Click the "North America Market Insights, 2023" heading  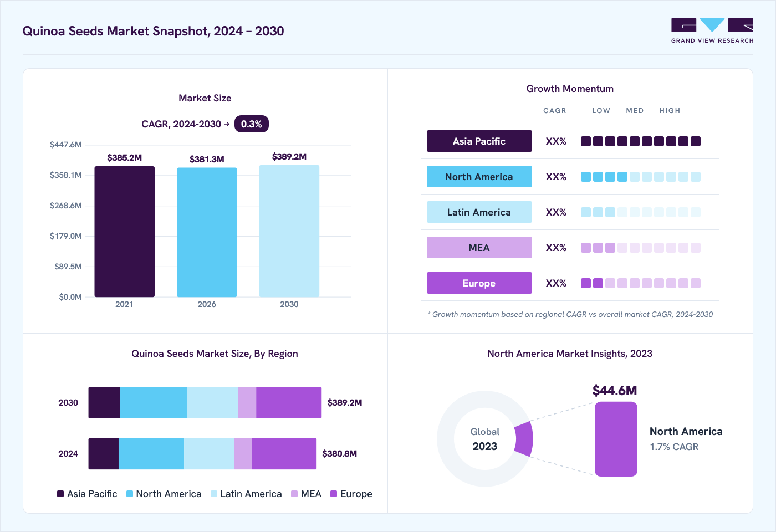[570, 354]
